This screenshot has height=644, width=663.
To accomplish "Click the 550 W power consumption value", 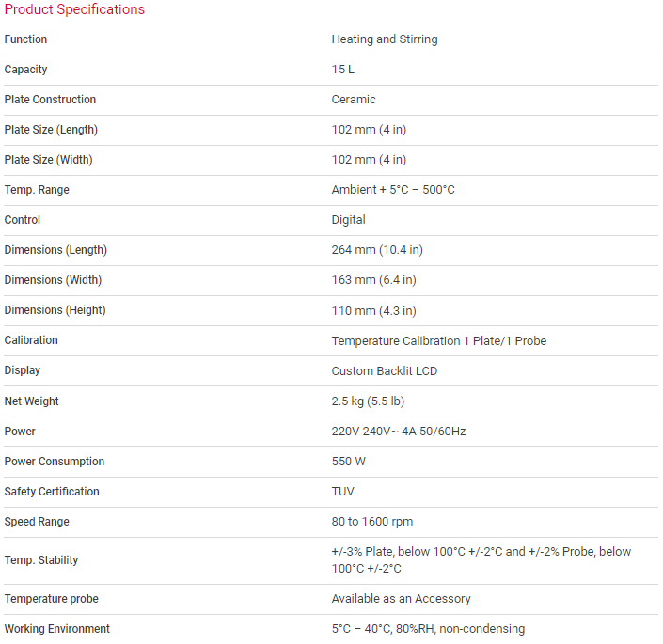I will [349, 462].
